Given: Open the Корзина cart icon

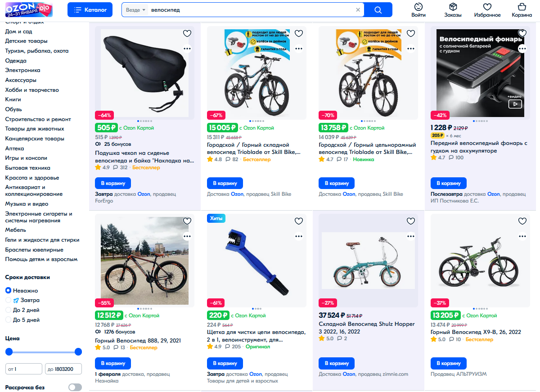Looking at the screenshot, I should (522, 10).
